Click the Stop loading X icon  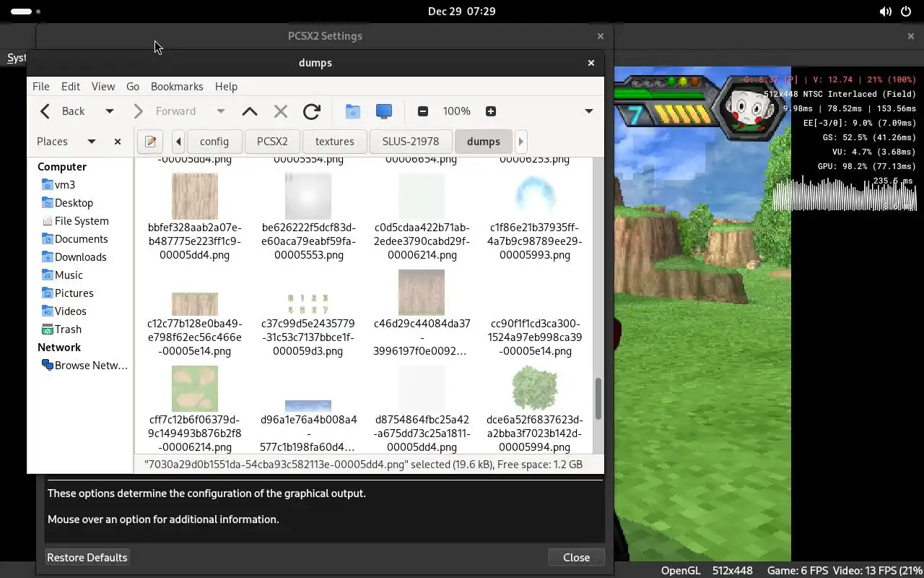(x=281, y=111)
